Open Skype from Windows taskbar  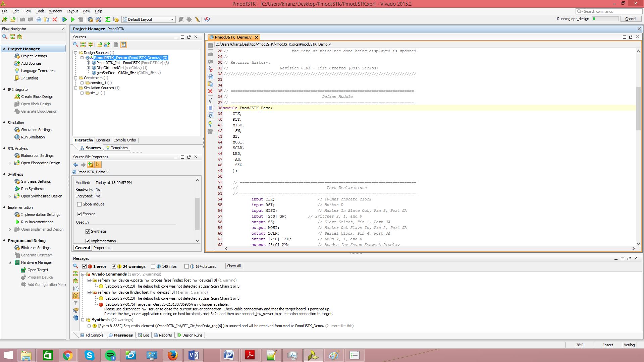point(89,355)
